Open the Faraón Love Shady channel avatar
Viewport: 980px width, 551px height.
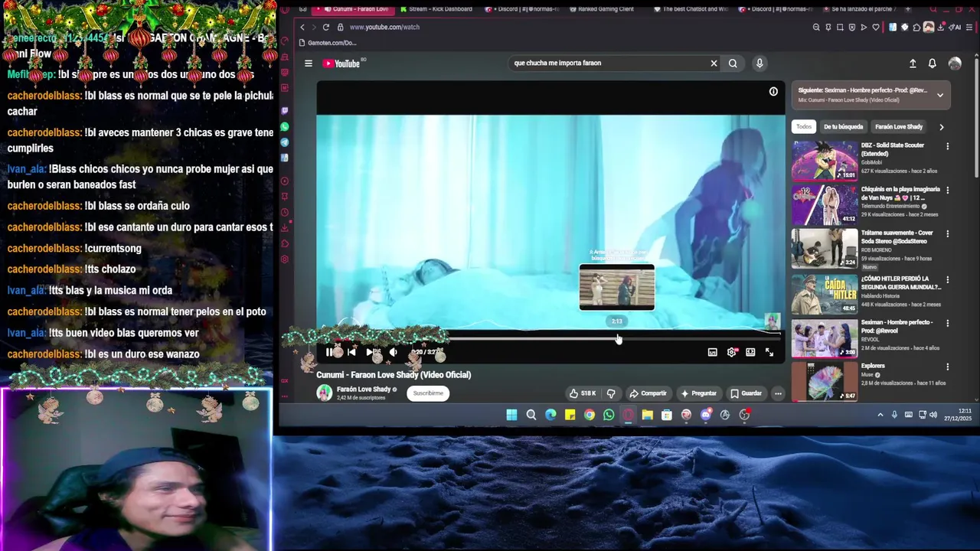pos(325,393)
